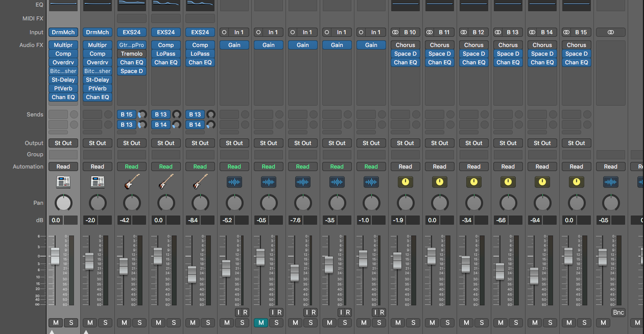
Task: Click yellow knob icon on B 10 aux channel
Action: click(x=405, y=182)
